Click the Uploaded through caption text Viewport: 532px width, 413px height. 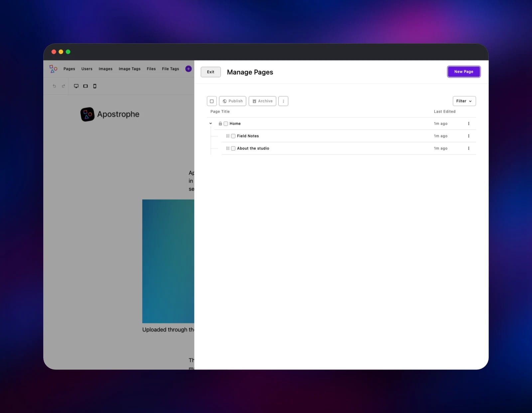pyautogui.click(x=168, y=330)
